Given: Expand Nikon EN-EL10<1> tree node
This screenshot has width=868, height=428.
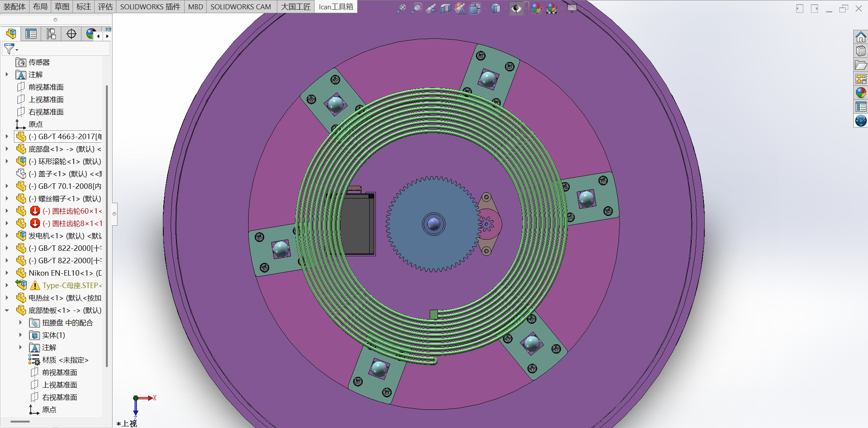Looking at the screenshot, I should [7, 273].
